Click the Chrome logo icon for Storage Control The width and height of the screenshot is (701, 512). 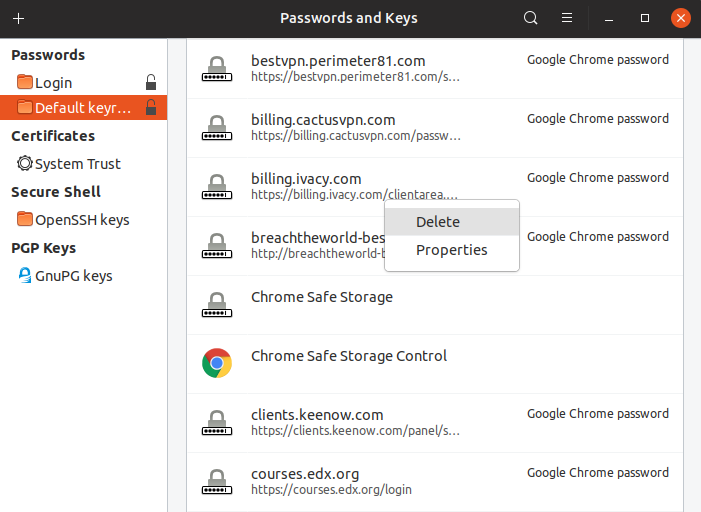coord(217,363)
